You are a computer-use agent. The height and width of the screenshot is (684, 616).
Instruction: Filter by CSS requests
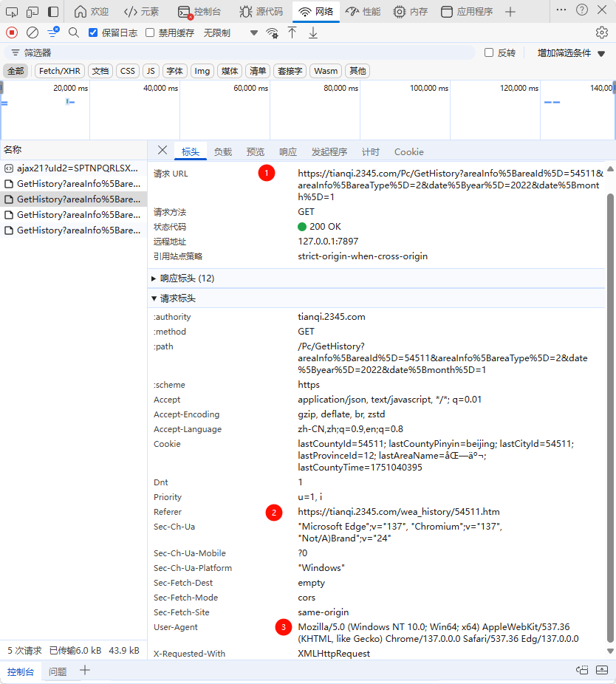pyautogui.click(x=128, y=71)
